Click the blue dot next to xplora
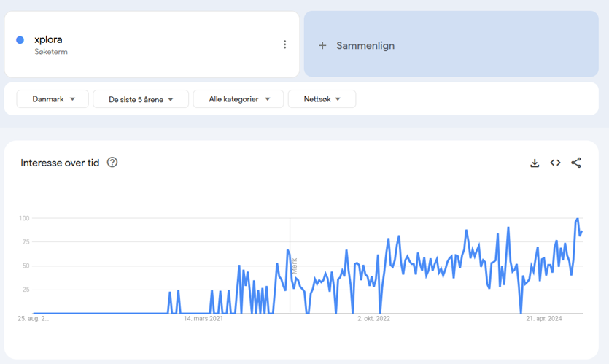Screen dimensions: 609x364 pos(20,39)
